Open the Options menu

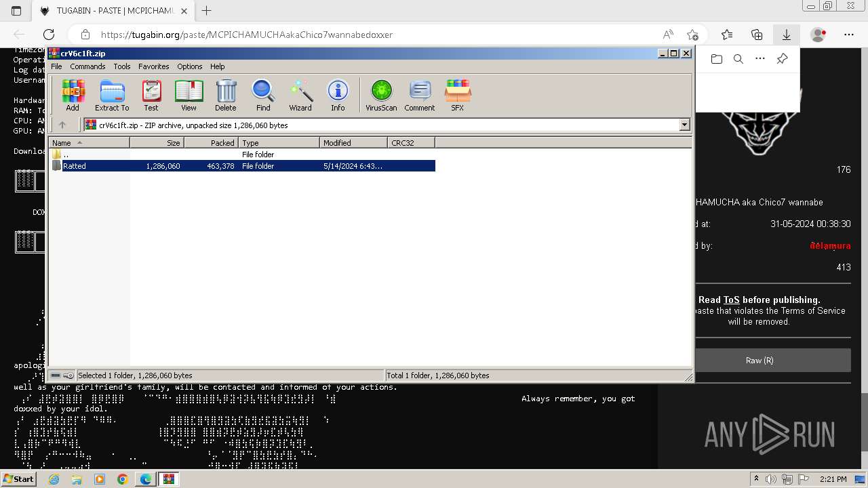coord(190,66)
